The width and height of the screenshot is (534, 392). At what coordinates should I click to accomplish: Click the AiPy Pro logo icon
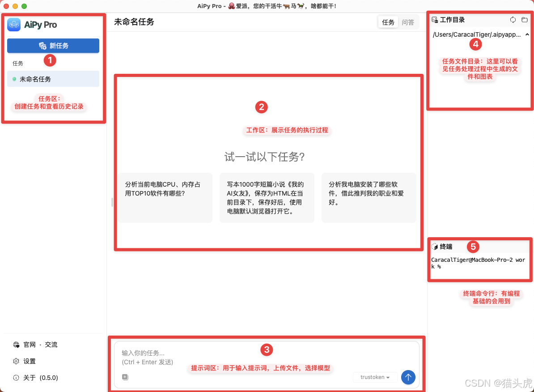click(14, 25)
